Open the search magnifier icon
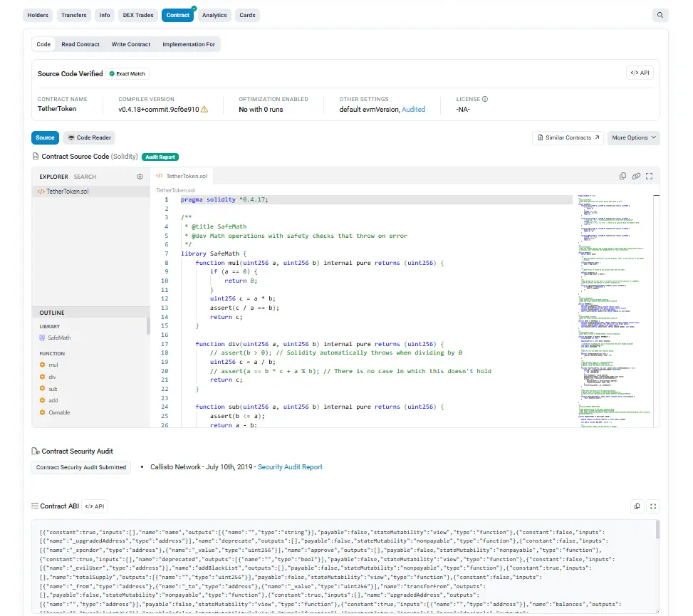 660,15
